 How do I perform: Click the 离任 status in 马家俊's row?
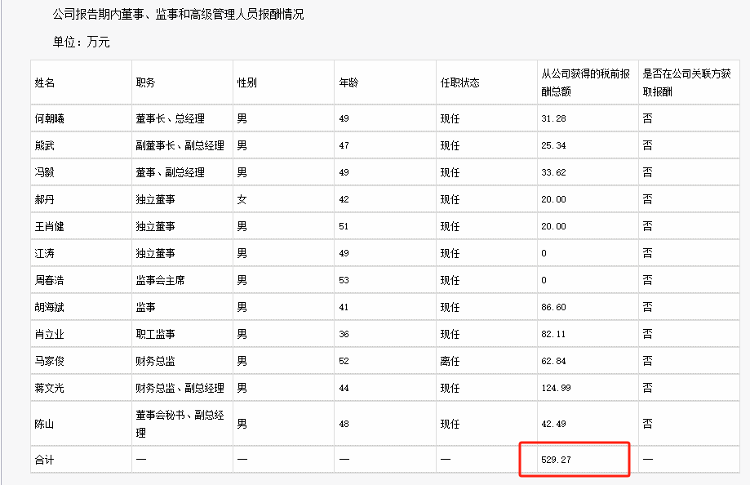(x=450, y=361)
